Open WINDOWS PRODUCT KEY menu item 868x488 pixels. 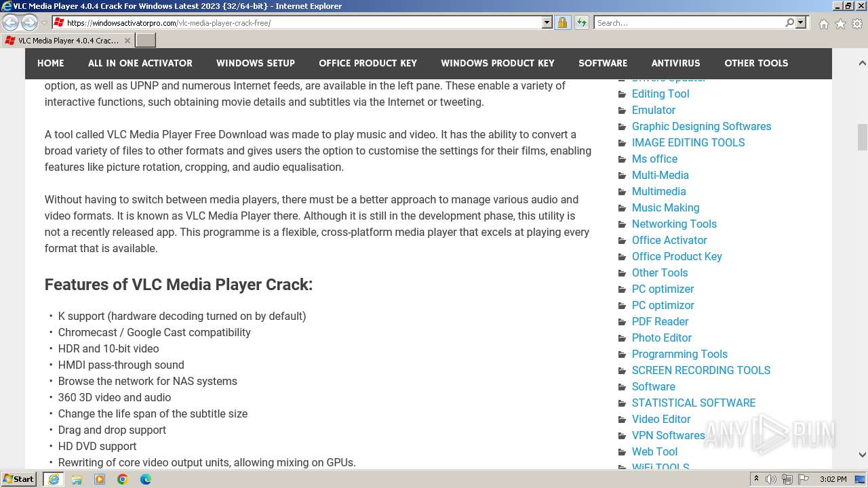(498, 63)
